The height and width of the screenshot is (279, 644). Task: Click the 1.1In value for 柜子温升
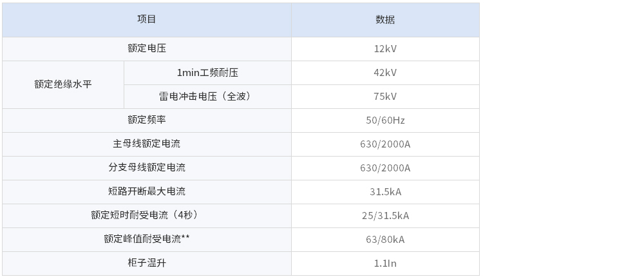click(x=385, y=264)
